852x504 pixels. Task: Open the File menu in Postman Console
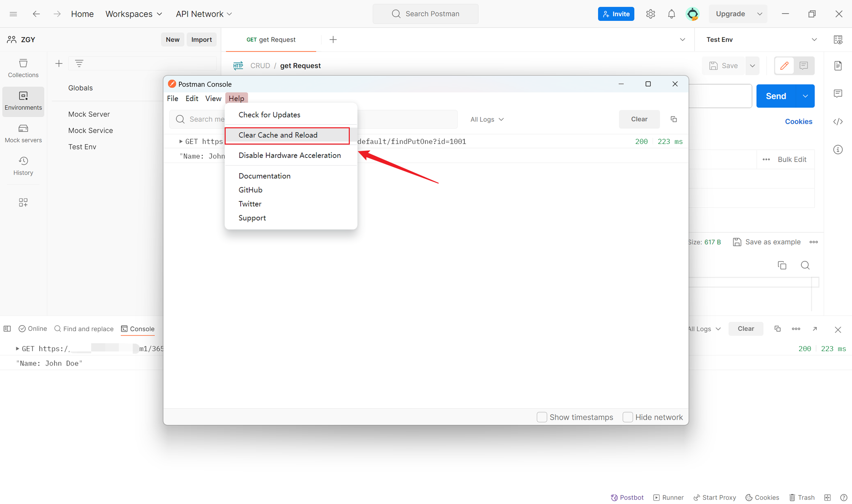point(173,98)
